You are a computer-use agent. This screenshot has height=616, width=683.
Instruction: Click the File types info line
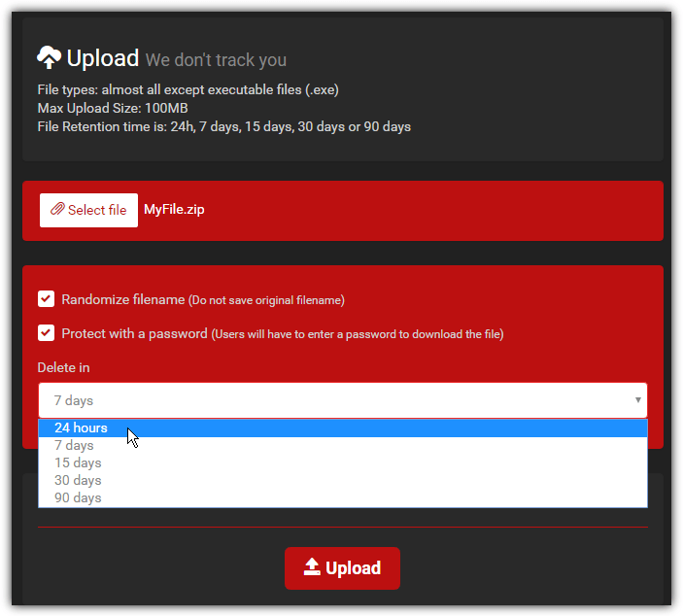click(188, 89)
